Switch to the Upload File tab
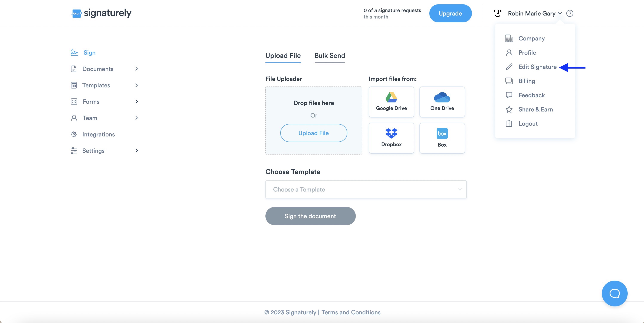644x323 pixels. (283, 56)
